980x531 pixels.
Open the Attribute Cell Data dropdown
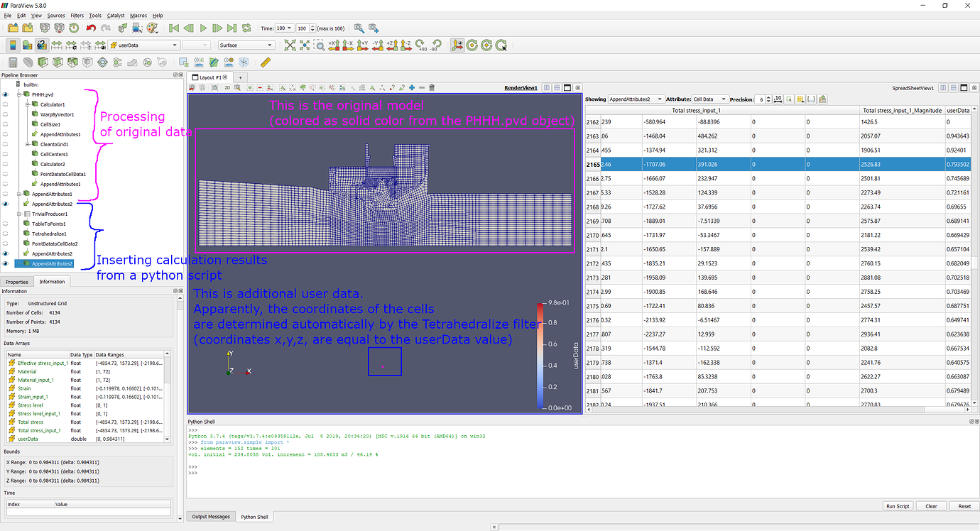pyautogui.click(x=709, y=99)
